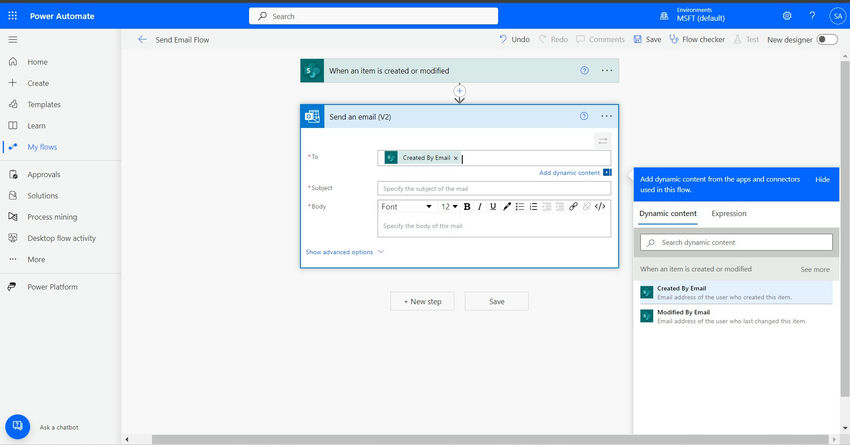Open Power Platform in the sidebar
The image size is (850, 445).
coord(53,287)
